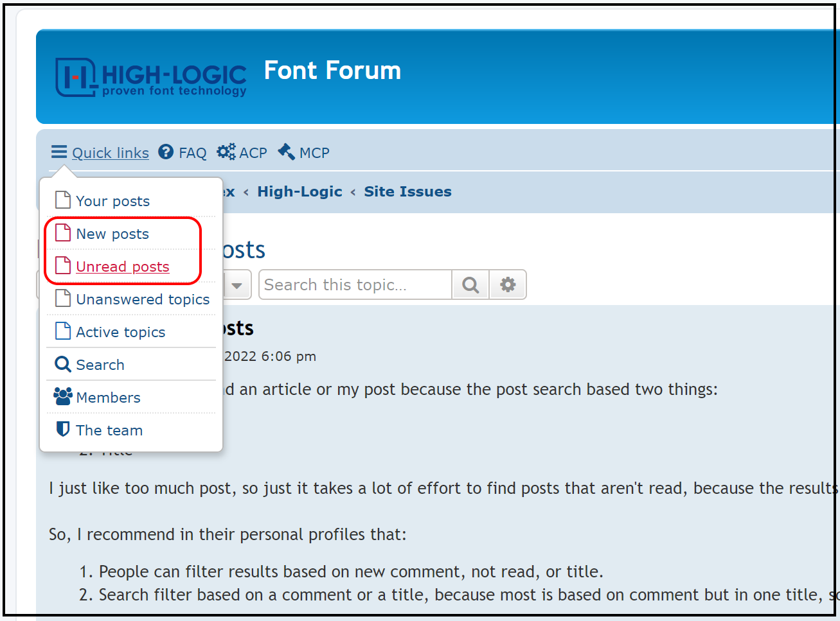Open advanced search gear button
The height and width of the screenshot is (621, 840).
coord(508,284)
